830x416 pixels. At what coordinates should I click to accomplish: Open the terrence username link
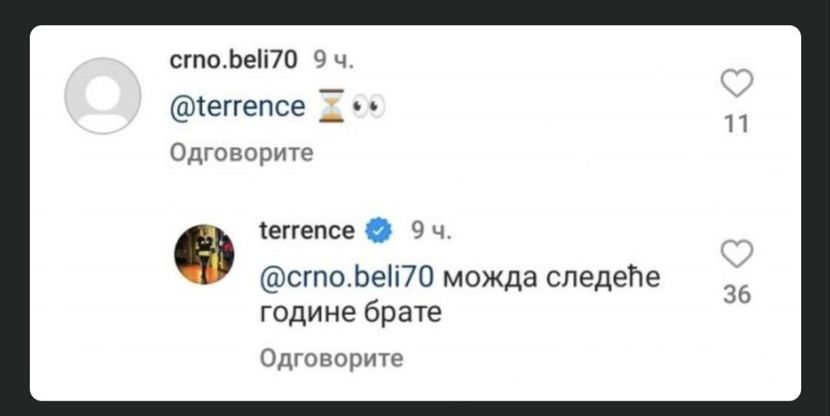(306, 231)
